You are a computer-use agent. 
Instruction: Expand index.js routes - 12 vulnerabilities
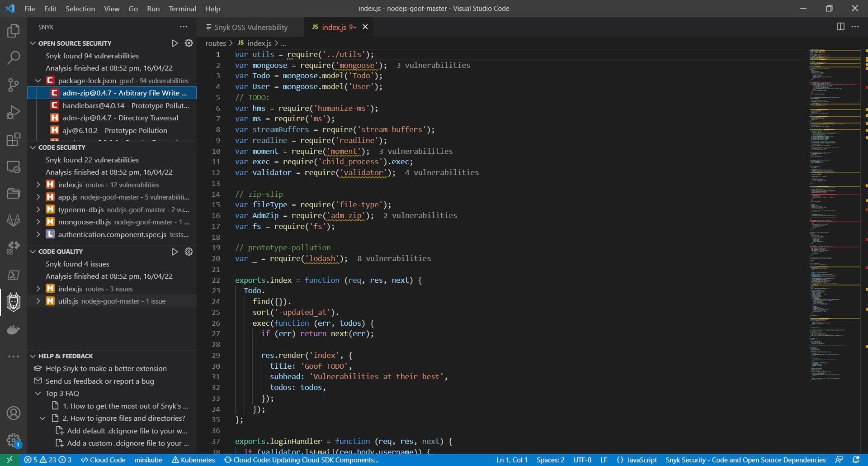38,185
